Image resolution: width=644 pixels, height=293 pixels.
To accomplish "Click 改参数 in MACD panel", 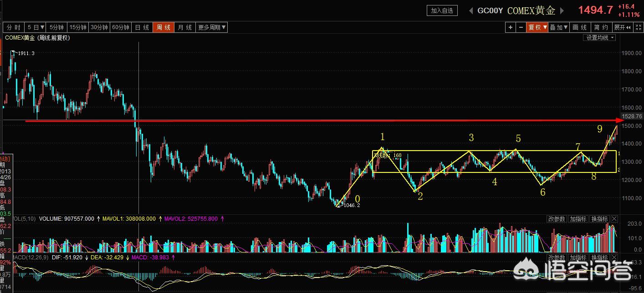I will pos(557,258).
